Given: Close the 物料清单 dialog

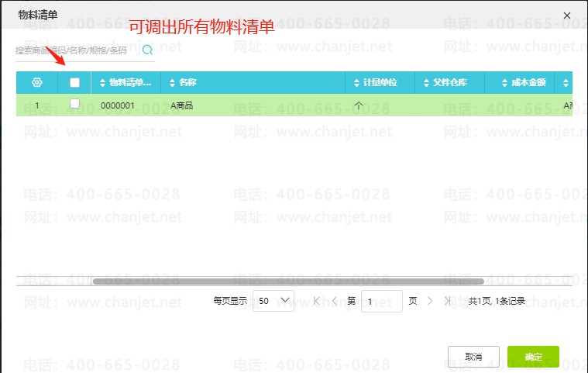Looking at the screenshot, I should (567, 15).
